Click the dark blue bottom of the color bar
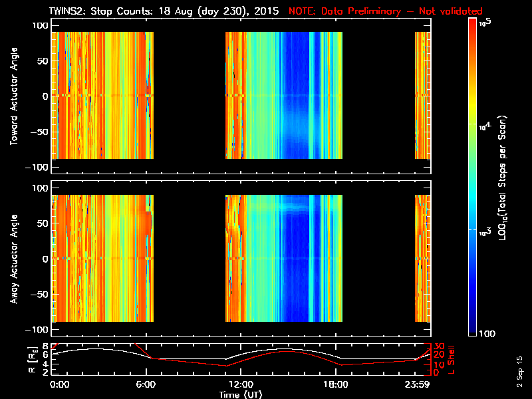 pyautogui.click(x=473, y=329)
